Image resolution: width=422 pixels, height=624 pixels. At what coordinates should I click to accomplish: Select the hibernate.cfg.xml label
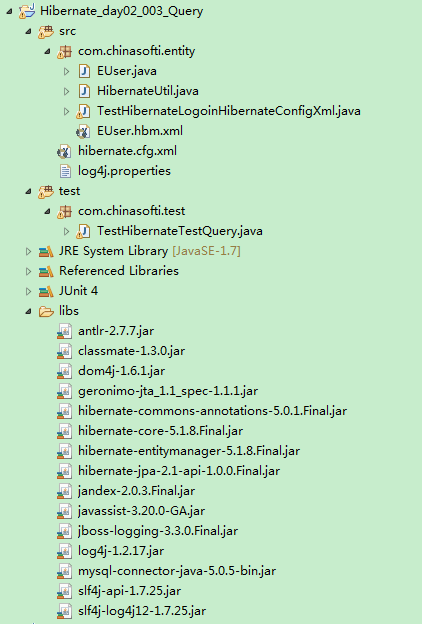(x=127, y=151)
